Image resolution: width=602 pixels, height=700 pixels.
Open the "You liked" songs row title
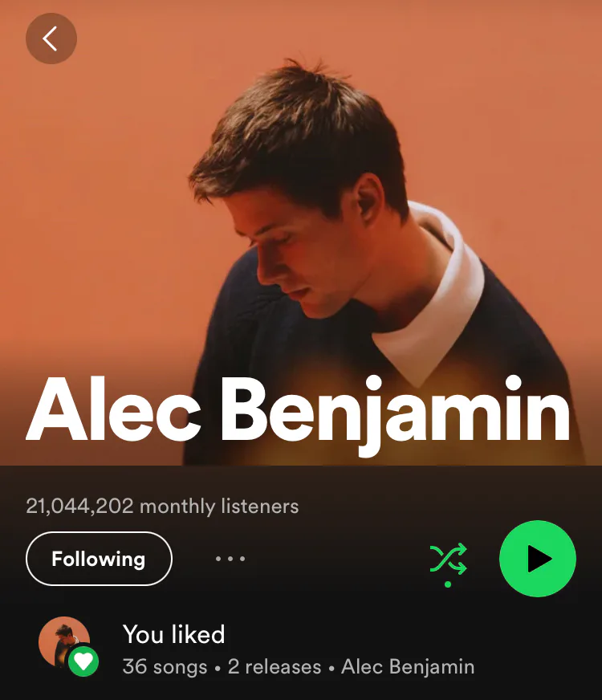[173, 634]
